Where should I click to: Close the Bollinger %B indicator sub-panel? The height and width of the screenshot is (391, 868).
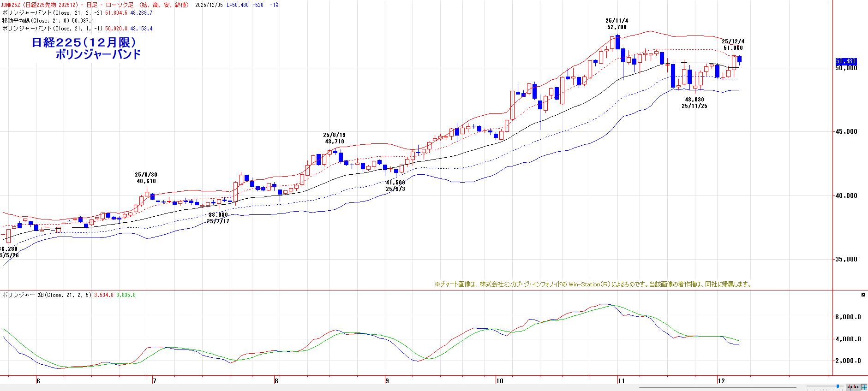[x=863, y=294]
